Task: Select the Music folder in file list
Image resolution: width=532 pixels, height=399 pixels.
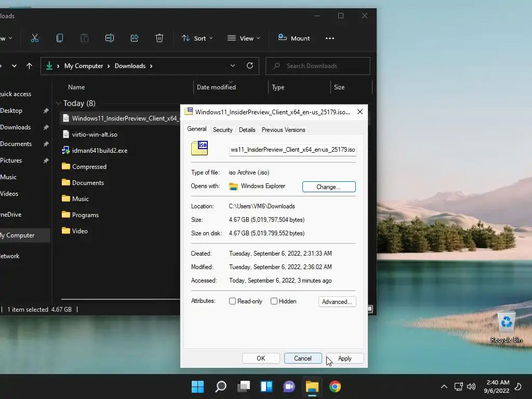Action: (81, 199)
